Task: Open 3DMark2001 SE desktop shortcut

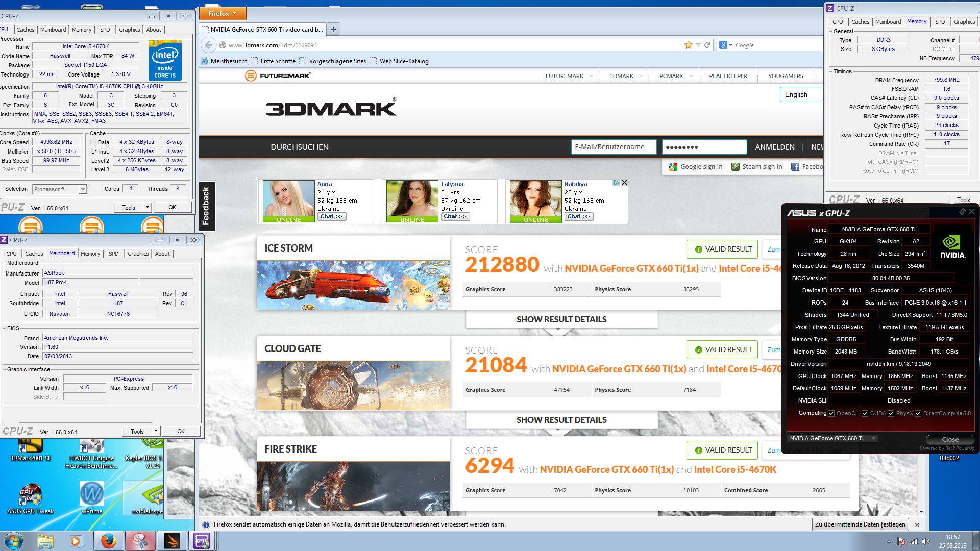Action: tap(30, 449)
